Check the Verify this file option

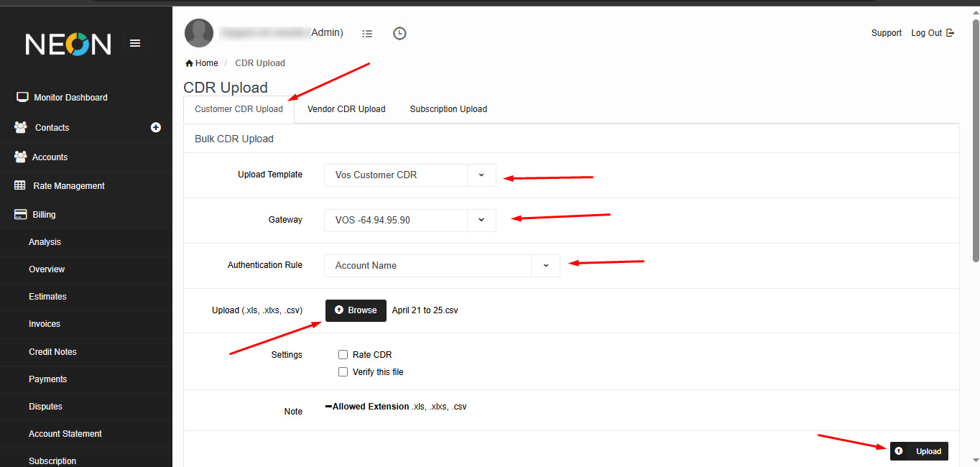(343, 372)
